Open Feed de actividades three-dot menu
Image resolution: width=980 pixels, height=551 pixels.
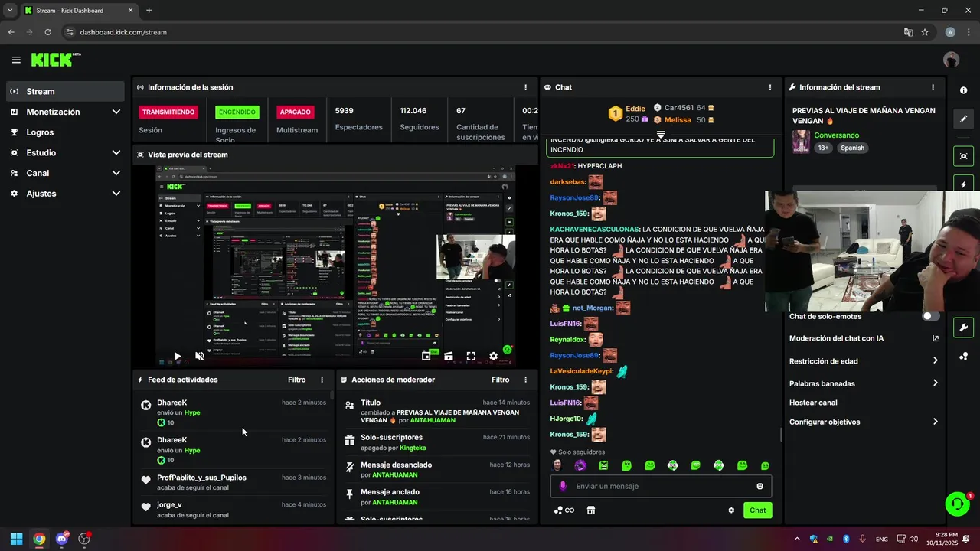tap(322, 380)
